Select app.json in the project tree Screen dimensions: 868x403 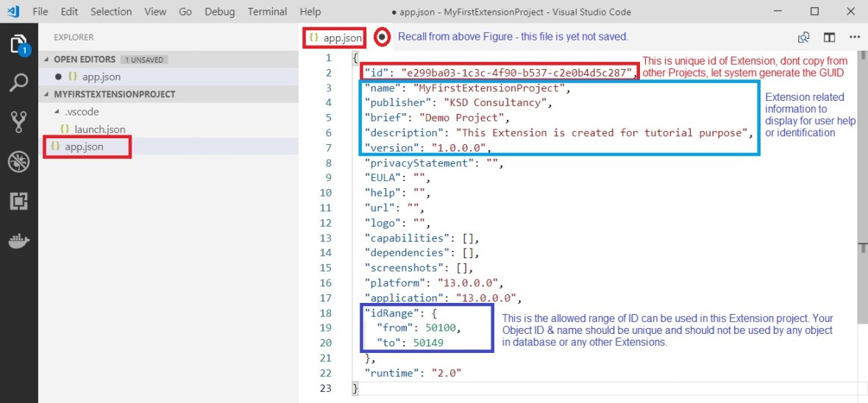tap(84, 147)
